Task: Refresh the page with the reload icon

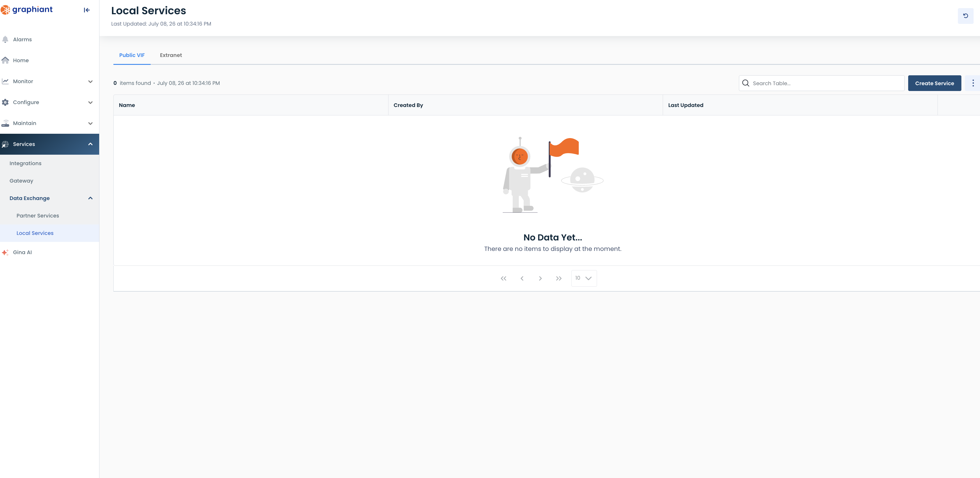Action: [965, 16]
